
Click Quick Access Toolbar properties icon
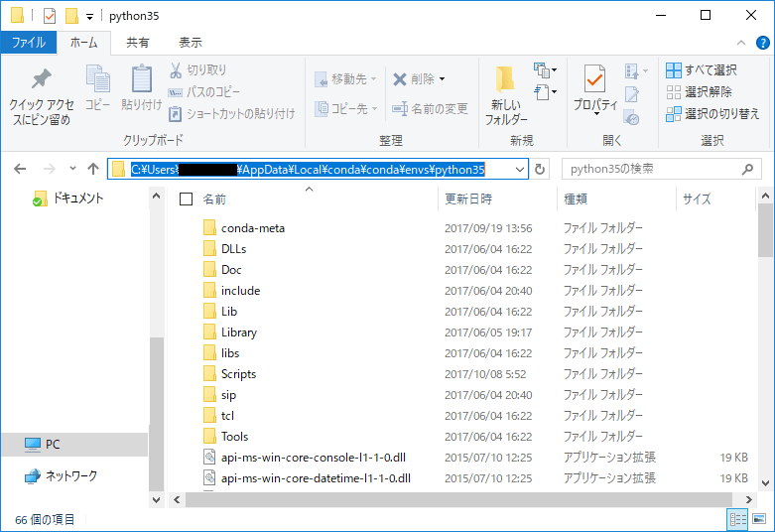tap(50, 16)
